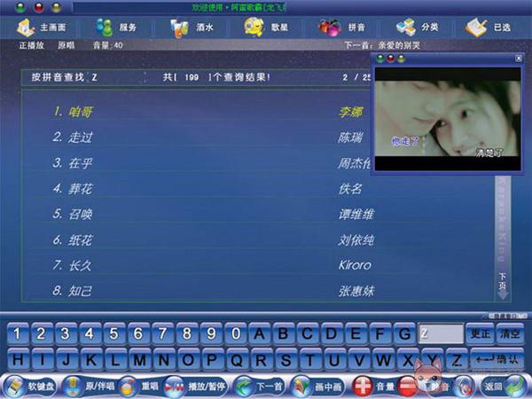This screenshot has height=399, width=532.
Task: Toggle the 软键盘 soft keyboard
Action: (x=30, y=387)
